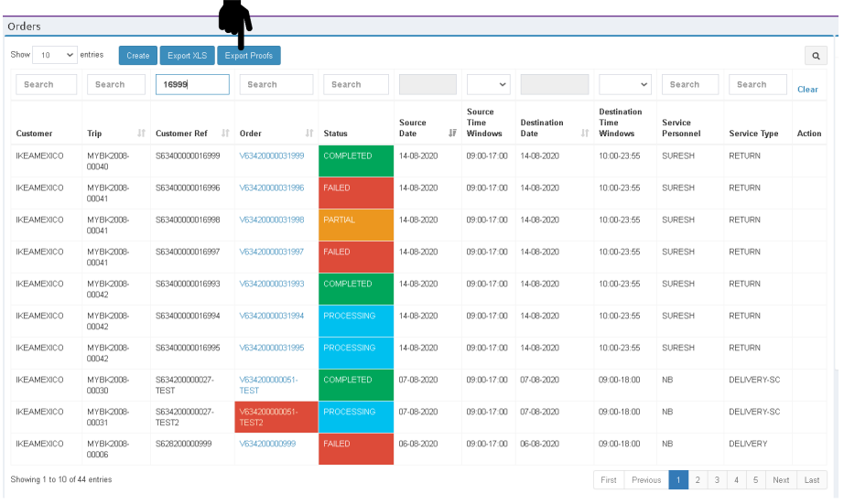Click the Export Proofs button

pyautogui.click(x=249, y=56)
